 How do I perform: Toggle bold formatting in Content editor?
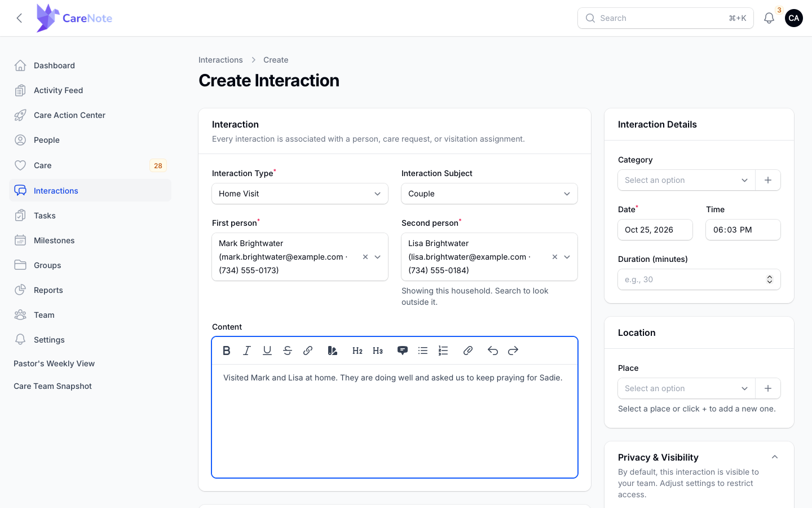(227, 351)
